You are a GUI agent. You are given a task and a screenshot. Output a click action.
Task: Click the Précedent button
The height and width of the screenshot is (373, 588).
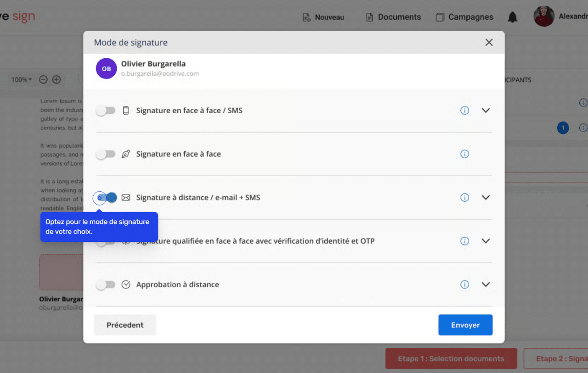[x=125, y=325]
